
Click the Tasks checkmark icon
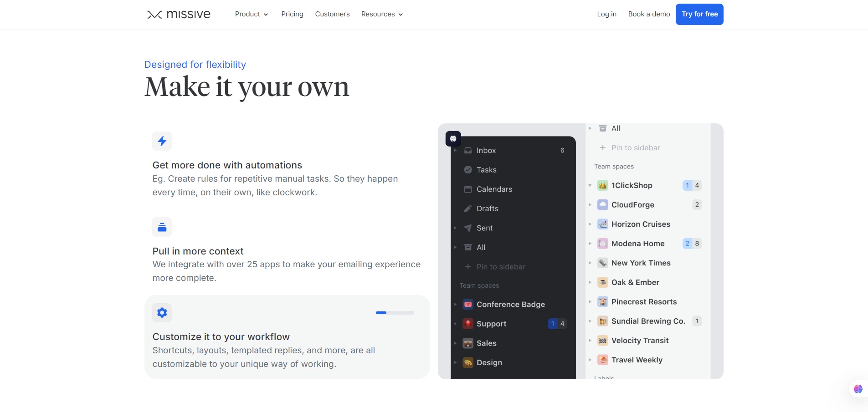[x=468, y=170]
